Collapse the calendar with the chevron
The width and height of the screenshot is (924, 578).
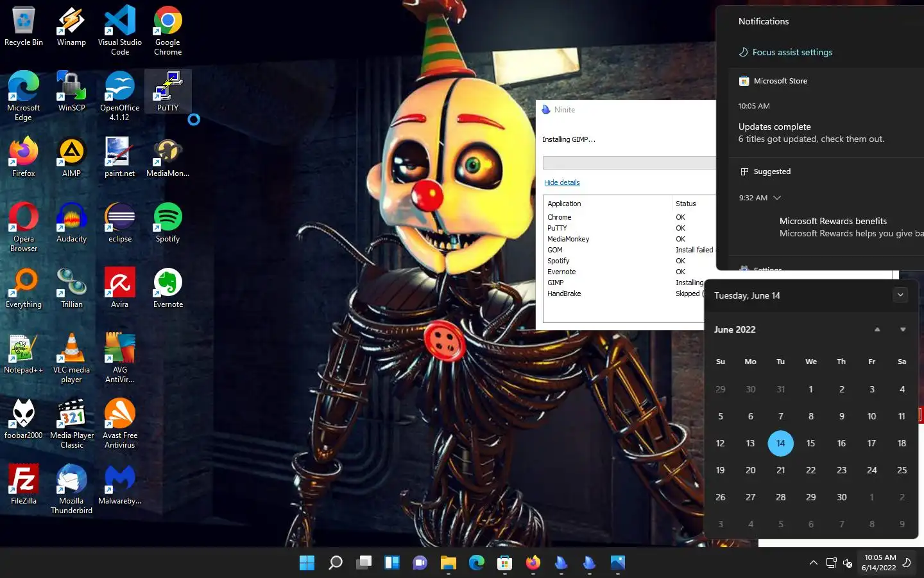coord(900,295)
